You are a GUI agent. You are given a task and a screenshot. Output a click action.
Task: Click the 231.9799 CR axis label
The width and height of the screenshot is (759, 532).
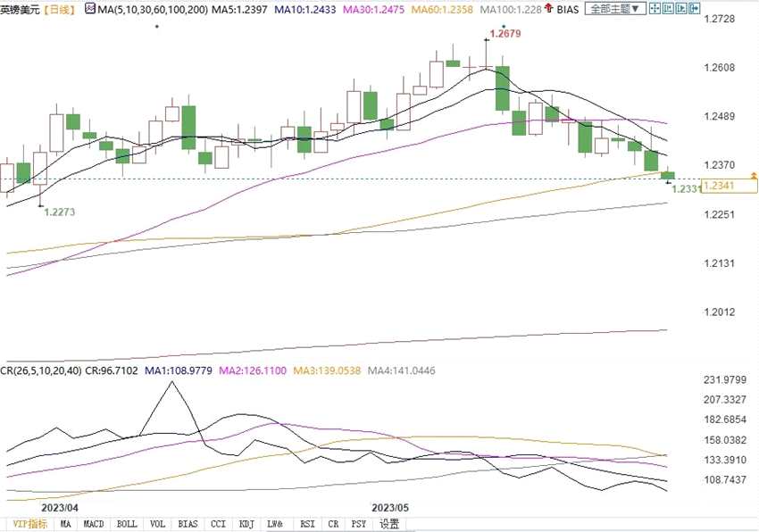pyautogui.click(x=725, y=380)
